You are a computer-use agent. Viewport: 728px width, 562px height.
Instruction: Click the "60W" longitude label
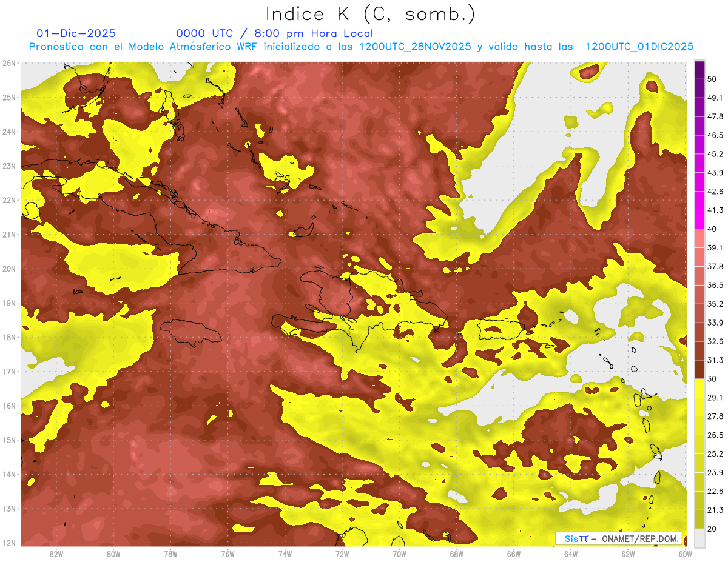(x=685, y=554)
